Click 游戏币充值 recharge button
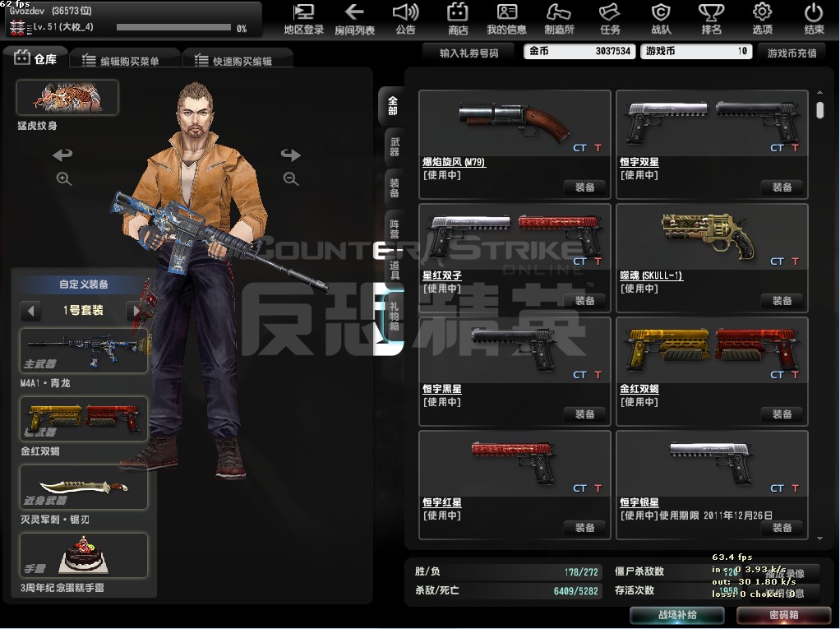Screen dimensions: 840x629 click(792, 53)
